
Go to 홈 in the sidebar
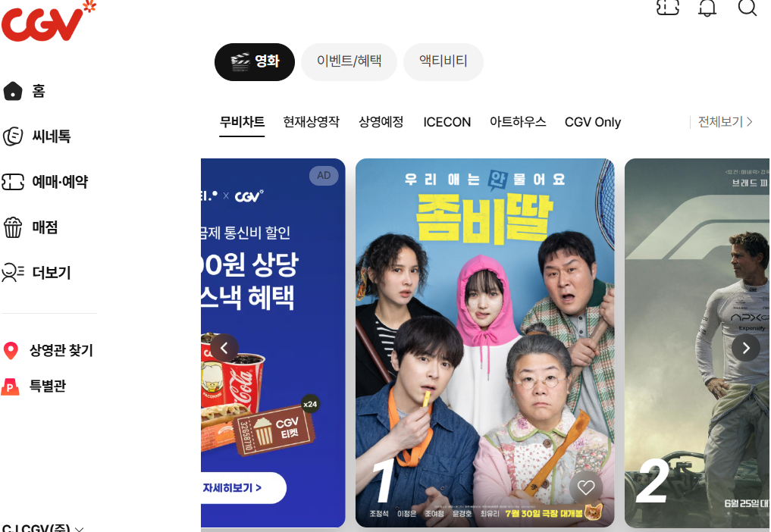(x=24, y=91)
